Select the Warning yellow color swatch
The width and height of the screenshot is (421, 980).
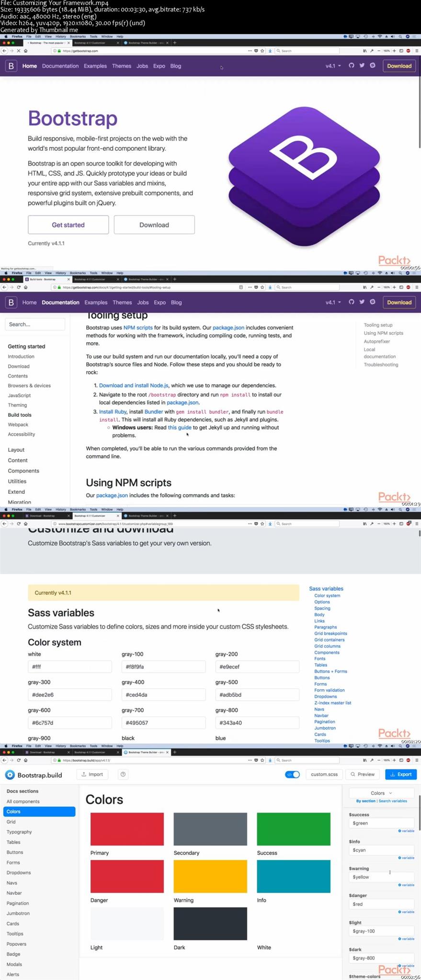click(x=210, y=876)
